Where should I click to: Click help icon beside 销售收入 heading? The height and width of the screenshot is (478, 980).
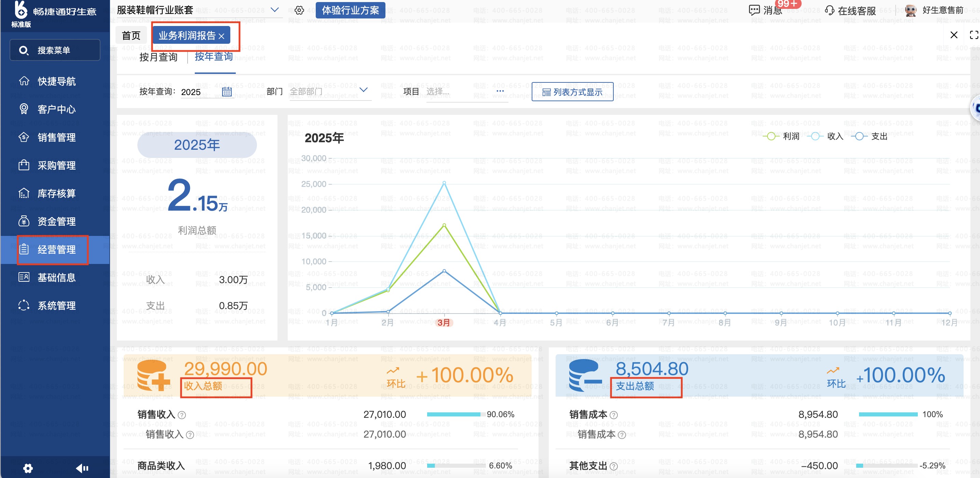(x=182, y=415)
